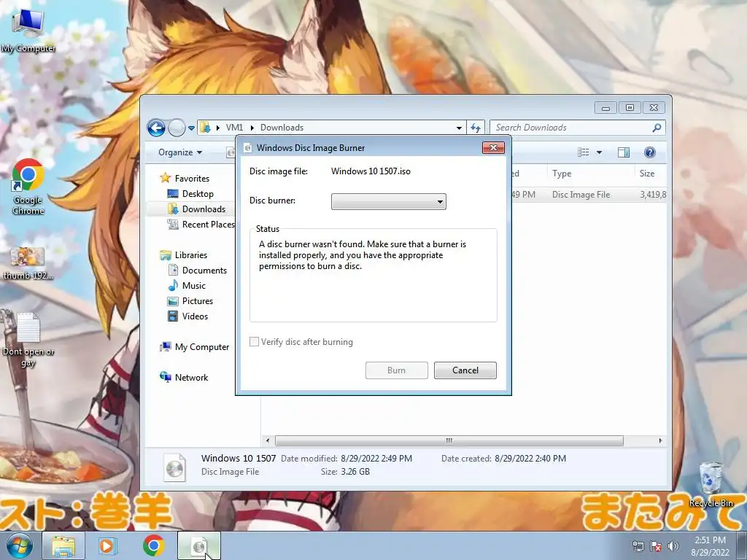Image resolution: width=747 pixels, height=560 pixels.
Task: Toggle Verify disc after burning checkbox
Action: tap(255, 342)
